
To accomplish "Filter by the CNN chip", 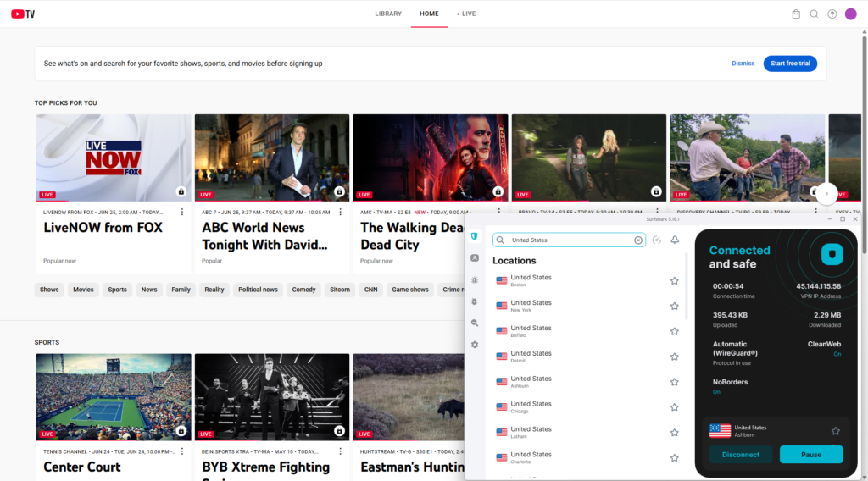I will (371, 290).
